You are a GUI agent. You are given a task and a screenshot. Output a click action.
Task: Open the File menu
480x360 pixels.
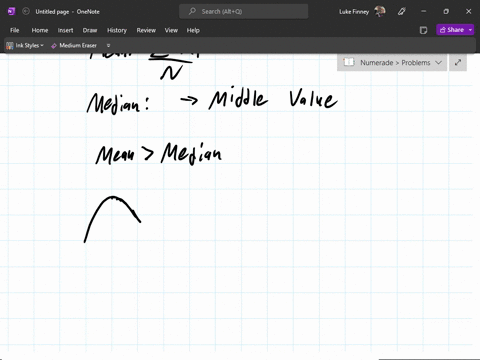click(x=15, y=30)
